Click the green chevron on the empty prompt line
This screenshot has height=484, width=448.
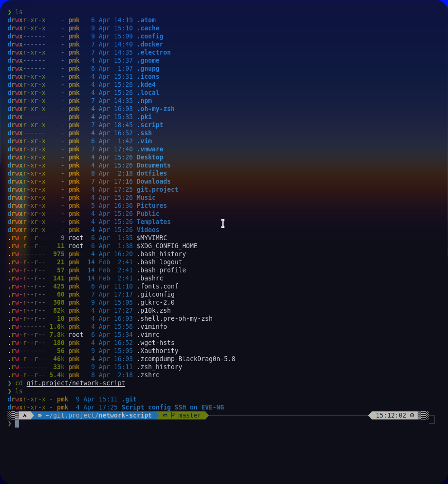(9, 423)
